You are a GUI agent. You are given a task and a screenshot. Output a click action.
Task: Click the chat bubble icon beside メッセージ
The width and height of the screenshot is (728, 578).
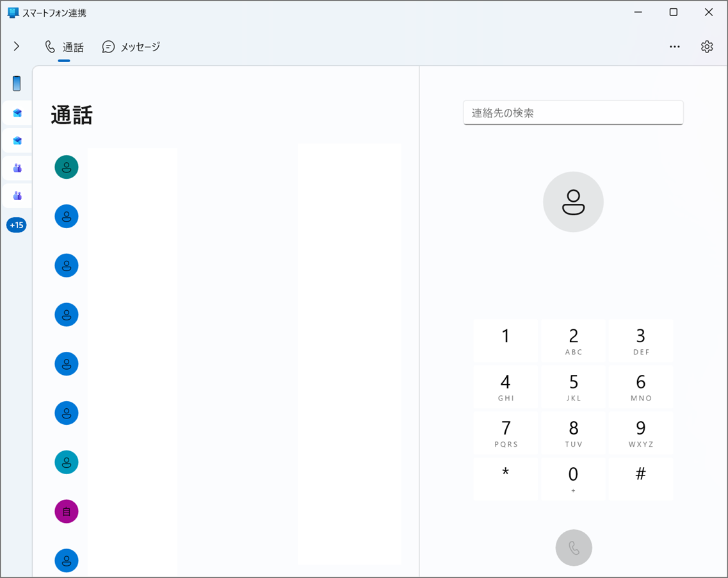[108, 46]
